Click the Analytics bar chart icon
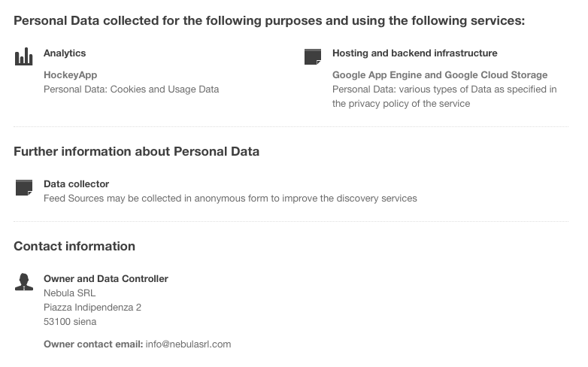Image resolution: width=588 pixels, height=367 pixels. point(23,56)
